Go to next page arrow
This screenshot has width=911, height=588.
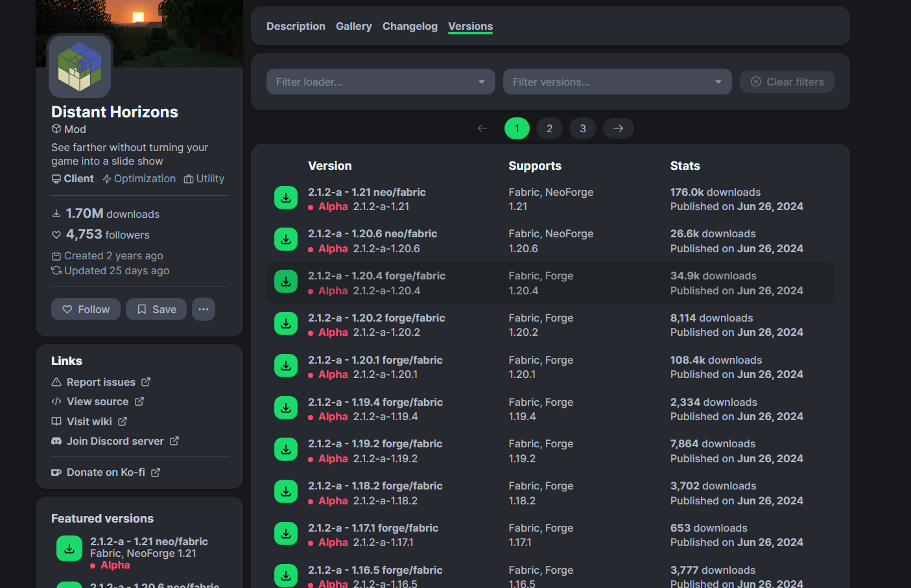click(x=619, y=128)
